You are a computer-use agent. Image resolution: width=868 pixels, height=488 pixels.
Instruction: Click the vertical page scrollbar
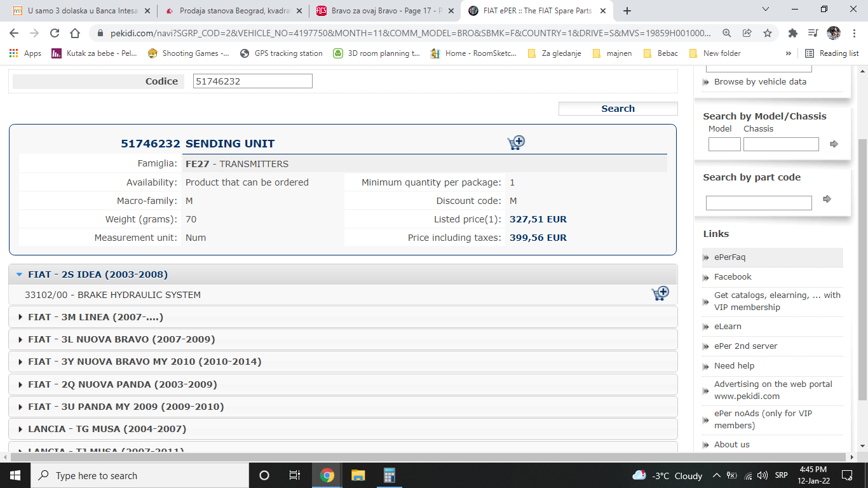(x=862, y=269)
